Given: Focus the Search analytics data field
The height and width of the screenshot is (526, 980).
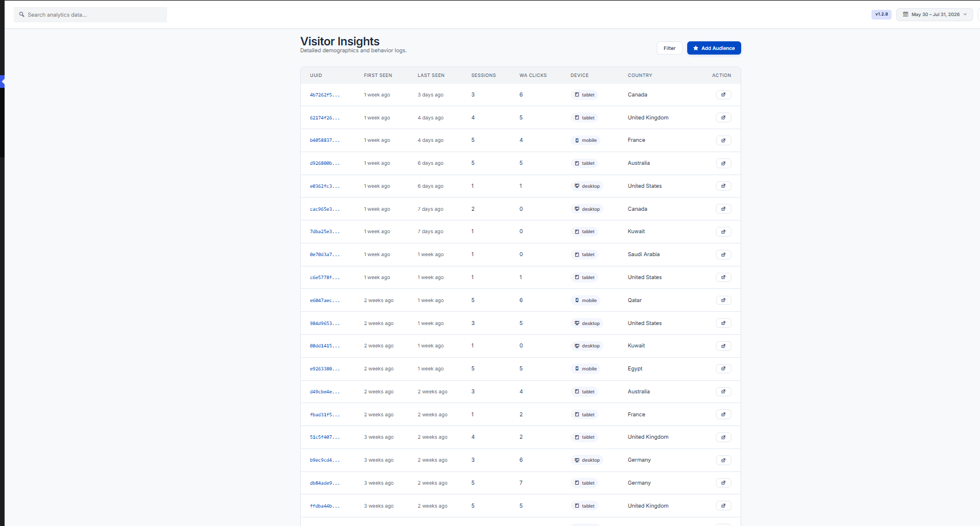Looking at the screenshot, I should click(x=90, y=15).
